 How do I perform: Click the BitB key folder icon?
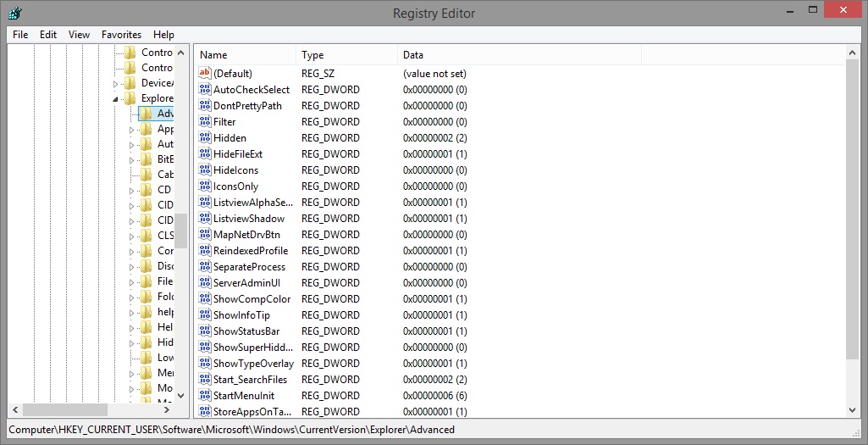click(x=147, y=159)
